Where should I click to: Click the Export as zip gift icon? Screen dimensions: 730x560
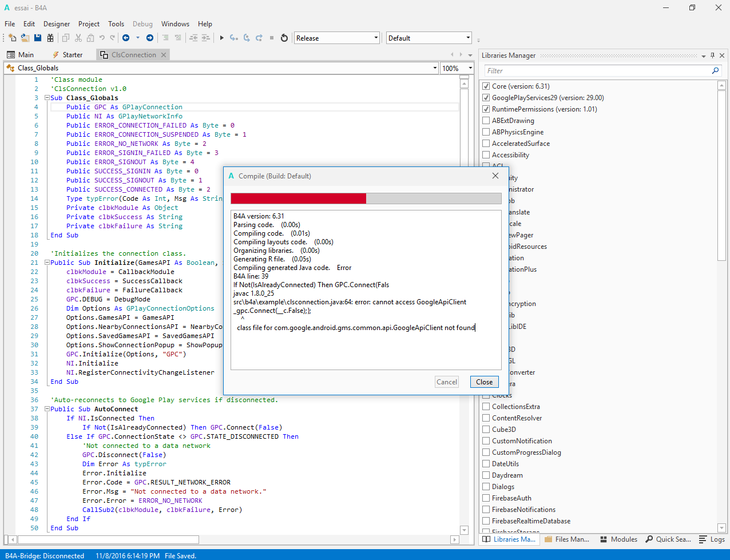click(x=50, y=38)
